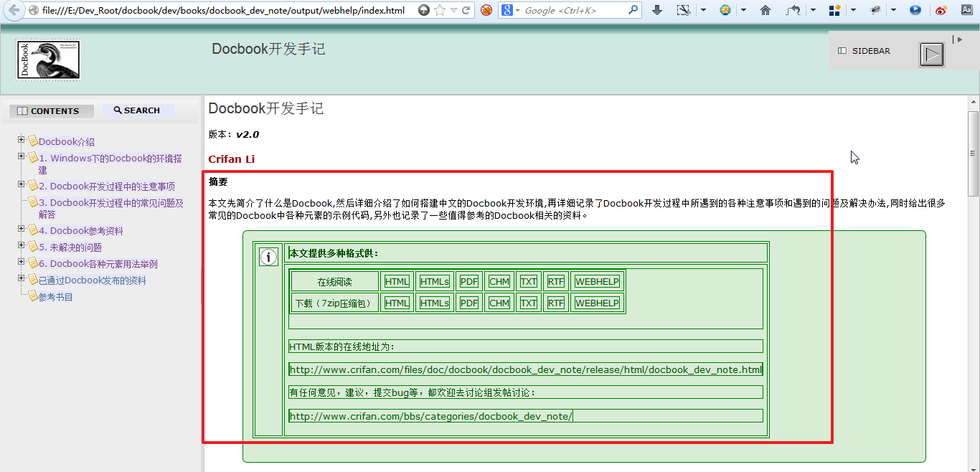Open dropdown beside the bug icon

pyautogui.click(x=893, y=10)
